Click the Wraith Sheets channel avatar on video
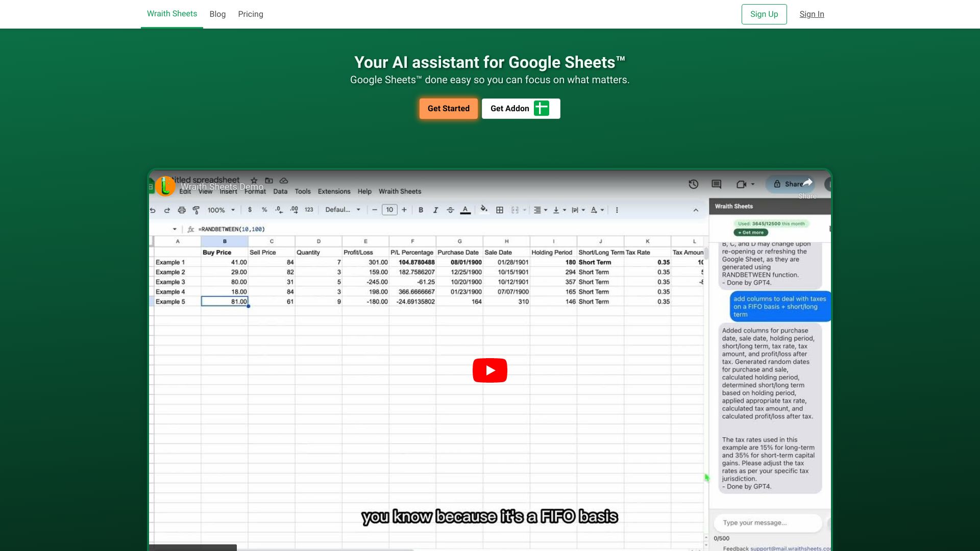This screenshot has height=551, width=980. click(165, 186)
